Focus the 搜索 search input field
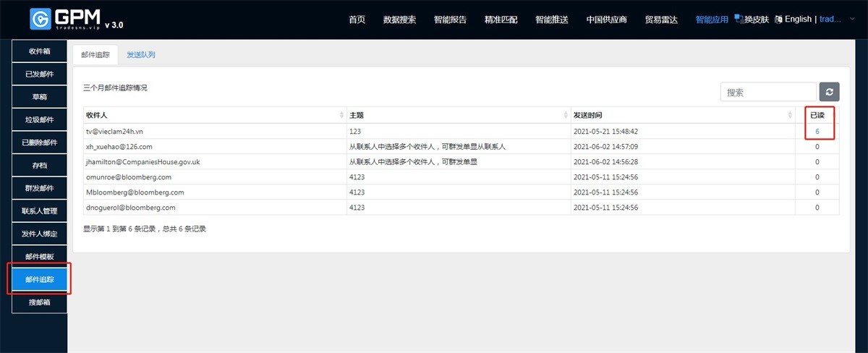This screenshot has width=868, height=353. click(x=768, y=92)
